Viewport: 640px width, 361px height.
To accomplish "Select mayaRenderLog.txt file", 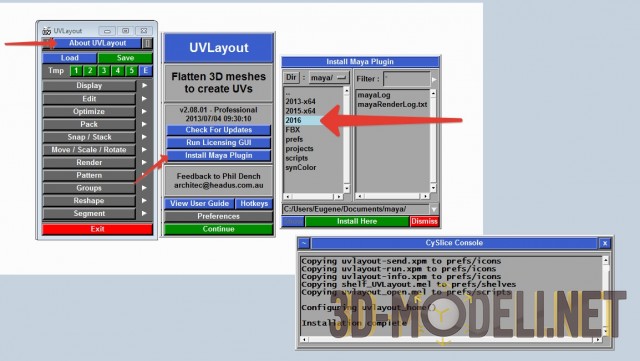I will 392,105.
